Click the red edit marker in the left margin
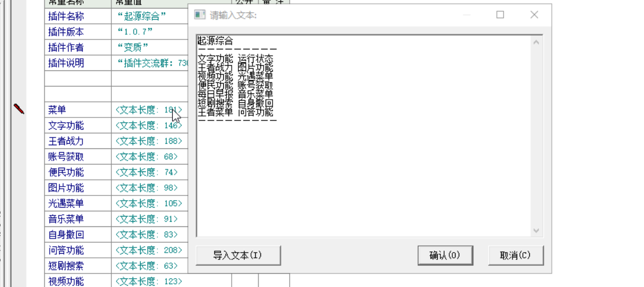This screenshot has width=644, height=287. pyautogui.click(x=19, y=109)
